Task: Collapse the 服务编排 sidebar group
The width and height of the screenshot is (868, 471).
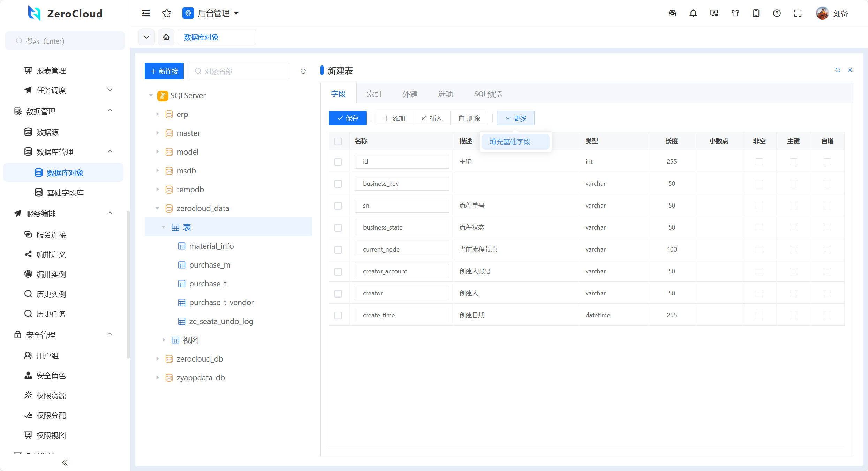Action: (x=110, y=213)
